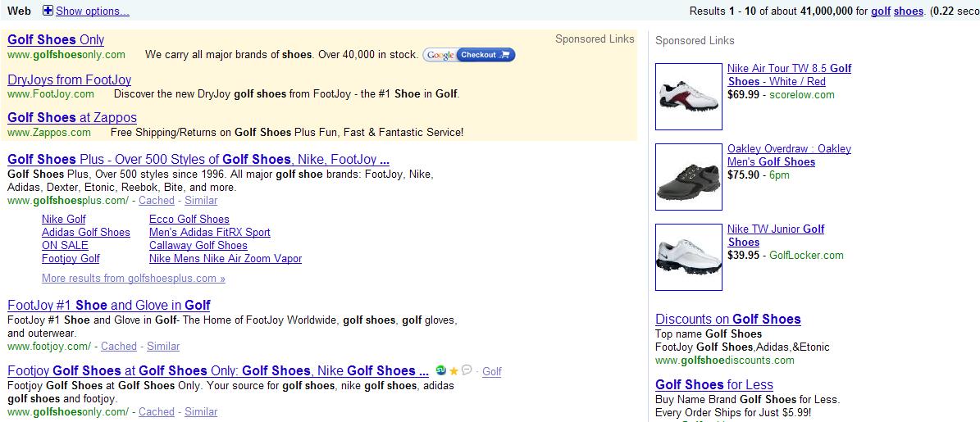Viewport: 980px width, 422px height.
Task: Click the $75.90 price text
Action: tap(743, 175)
